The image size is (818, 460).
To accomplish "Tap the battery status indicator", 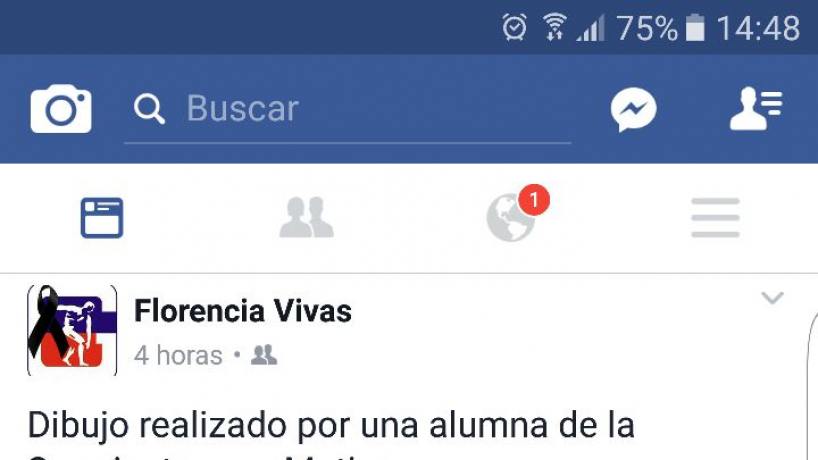I will coord(694,28).
